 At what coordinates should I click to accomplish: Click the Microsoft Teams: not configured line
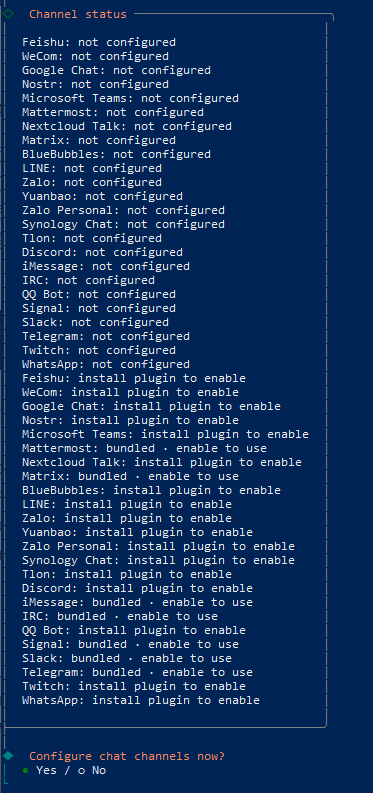(x=130, y=98)
